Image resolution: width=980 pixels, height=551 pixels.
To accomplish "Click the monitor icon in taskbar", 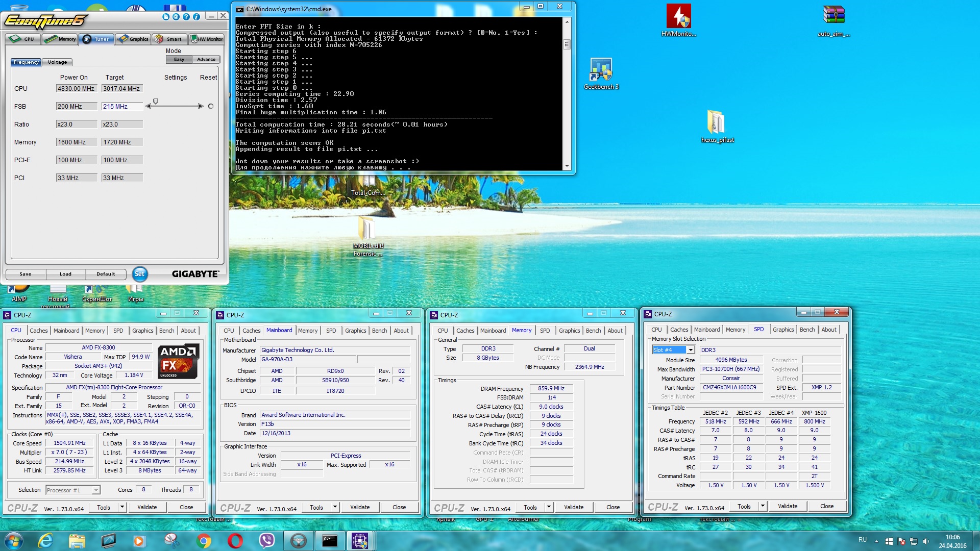I will pyautogui.click(x=108, y=541).
